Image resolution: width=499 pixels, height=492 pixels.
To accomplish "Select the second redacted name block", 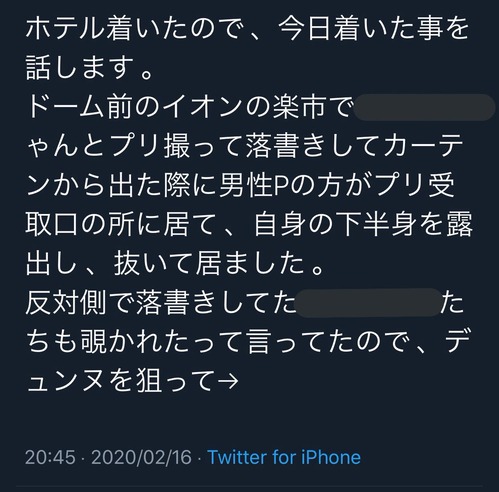I will (368, 302).
